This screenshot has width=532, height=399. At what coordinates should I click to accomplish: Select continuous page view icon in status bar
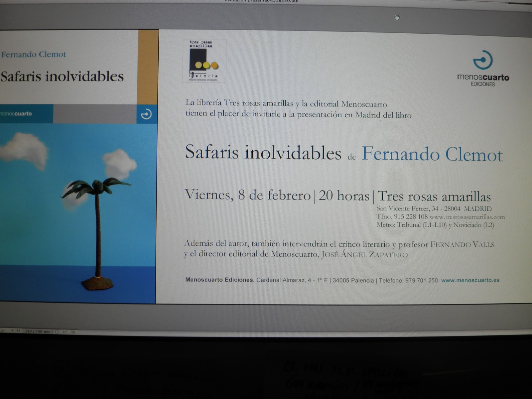tap(65, 332)
